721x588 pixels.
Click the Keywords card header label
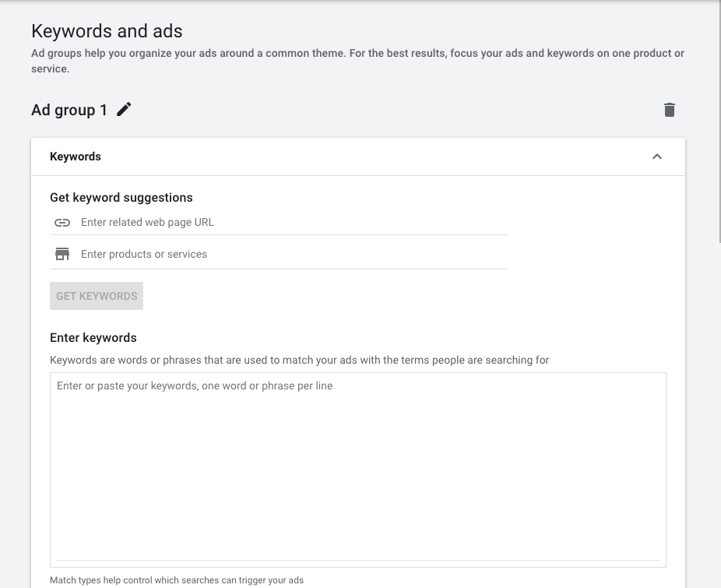[x=76, y=157]
